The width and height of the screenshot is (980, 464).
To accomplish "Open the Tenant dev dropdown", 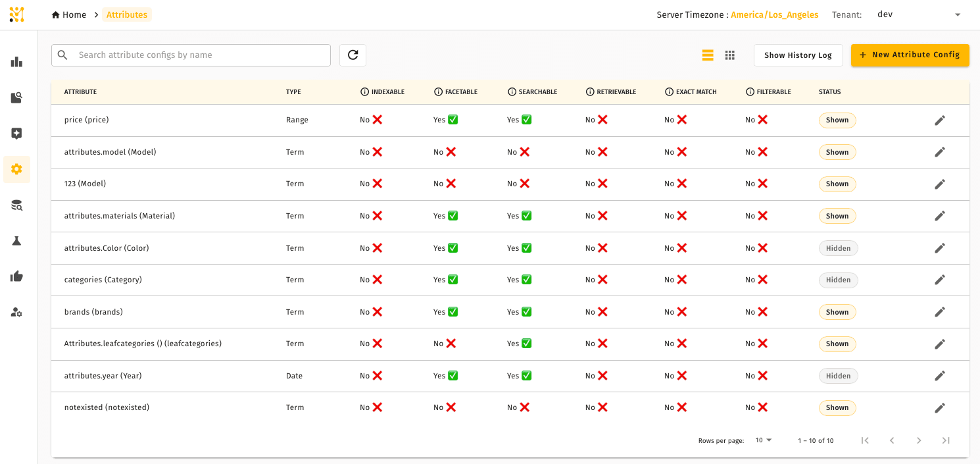I will pos(919,14).
